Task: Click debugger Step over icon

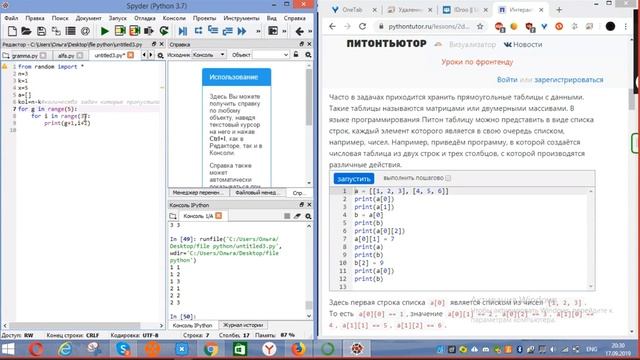Action: 198,31
